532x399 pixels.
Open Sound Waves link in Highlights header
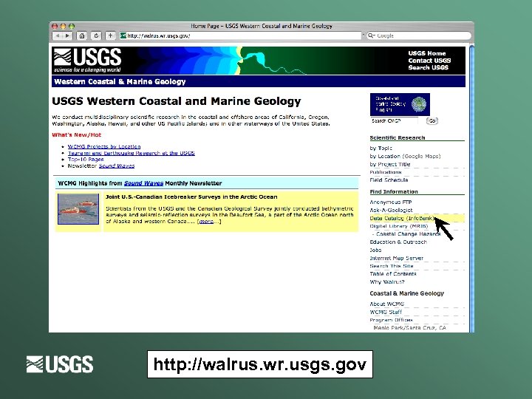(x=143, y=183)
